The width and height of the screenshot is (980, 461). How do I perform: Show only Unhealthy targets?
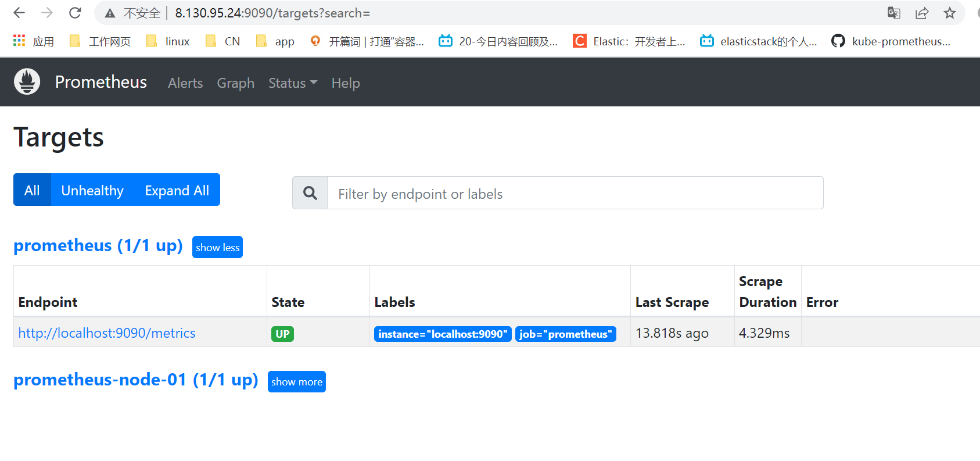tap(92, 190)
